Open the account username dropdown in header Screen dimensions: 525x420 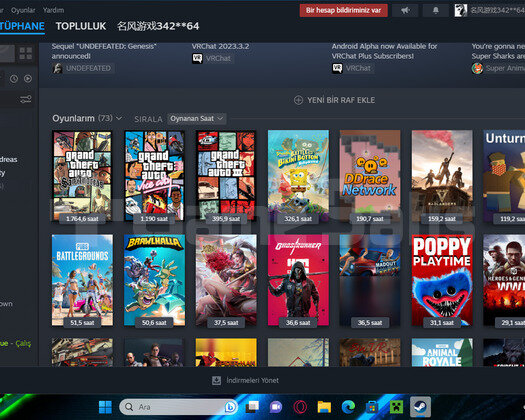tap(498, 10)
